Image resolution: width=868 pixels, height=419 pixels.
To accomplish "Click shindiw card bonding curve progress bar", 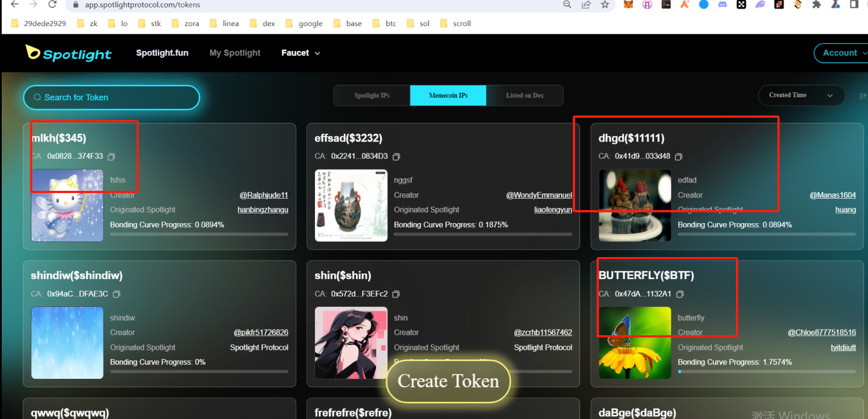I will tap(199, 371).
